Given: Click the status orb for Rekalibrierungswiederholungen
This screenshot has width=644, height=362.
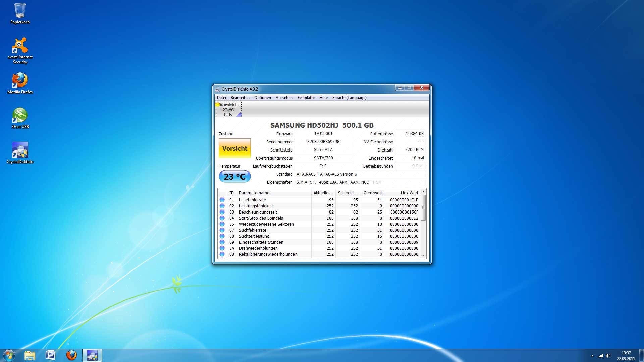Looking at the screenshot, I should (222, 254).
